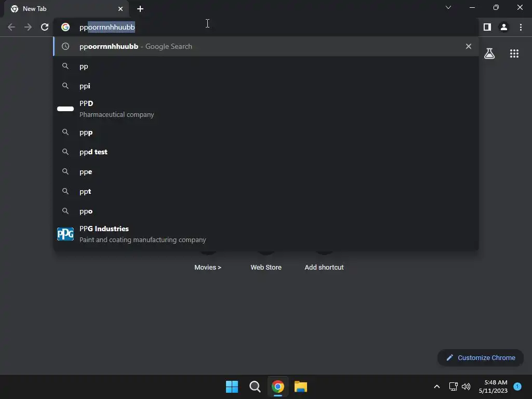
Task: Open the Windows Start menu
Action: click(232, 387)
